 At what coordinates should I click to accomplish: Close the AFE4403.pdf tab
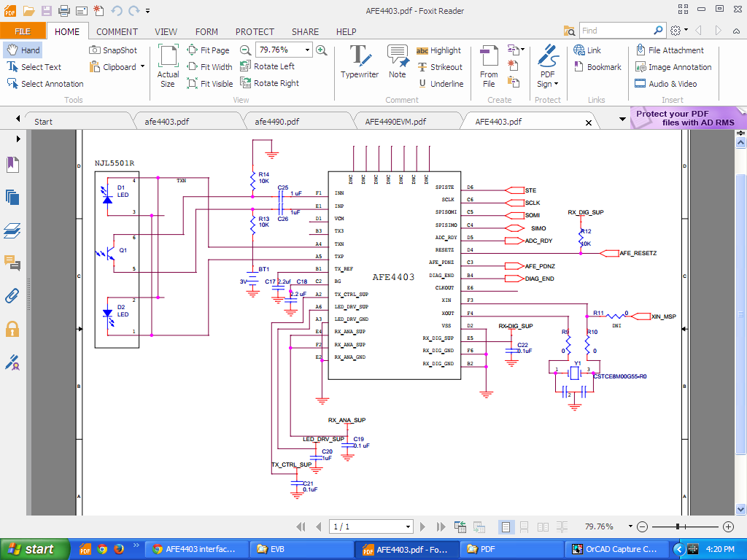click(x=589, y=122)
